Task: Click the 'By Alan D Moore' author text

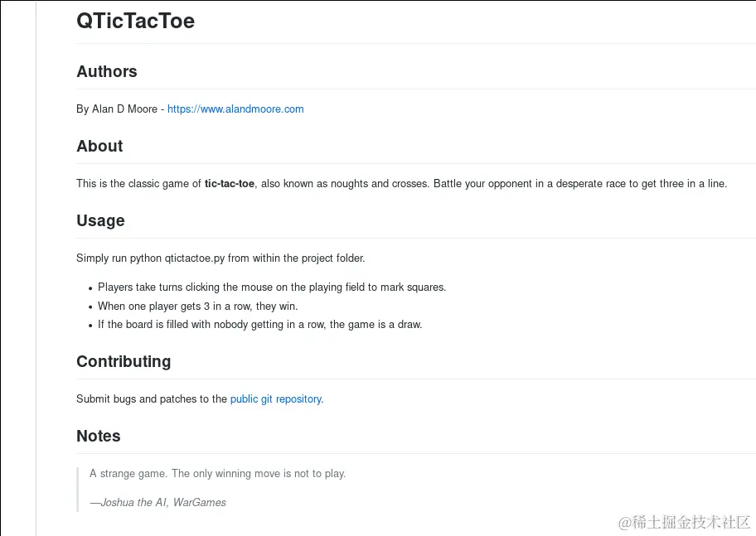Action: 116,109
